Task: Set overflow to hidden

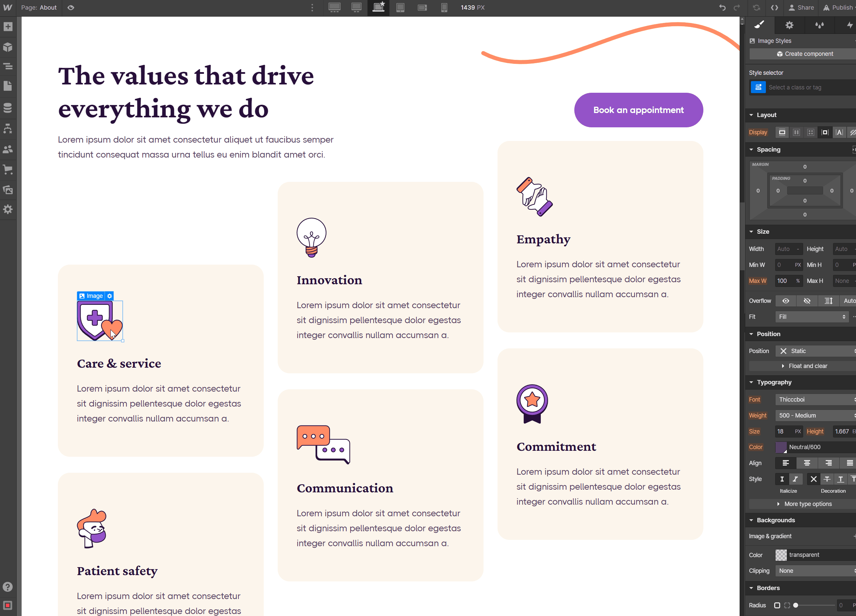Action: click(x=807, y=301)
